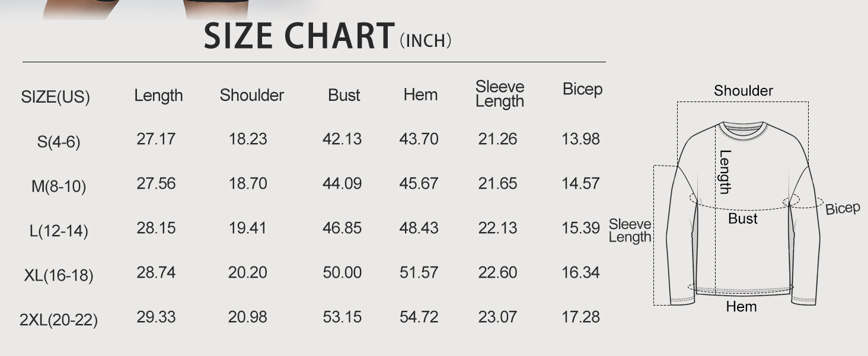Image resolution: width=868 pixels, height=356 pixels.
Task: Click the Shoulder label above the diagram
Action: tap(743, 91)
